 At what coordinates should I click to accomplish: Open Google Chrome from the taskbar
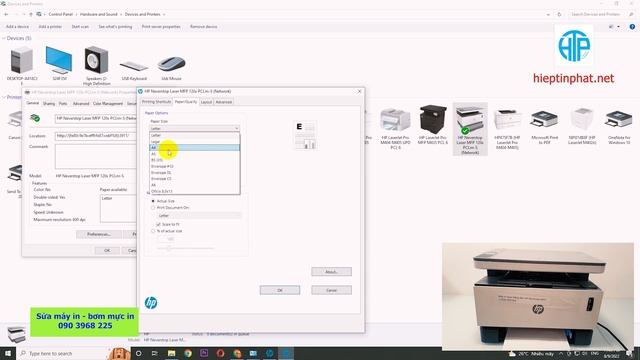[x=188, y=353]
